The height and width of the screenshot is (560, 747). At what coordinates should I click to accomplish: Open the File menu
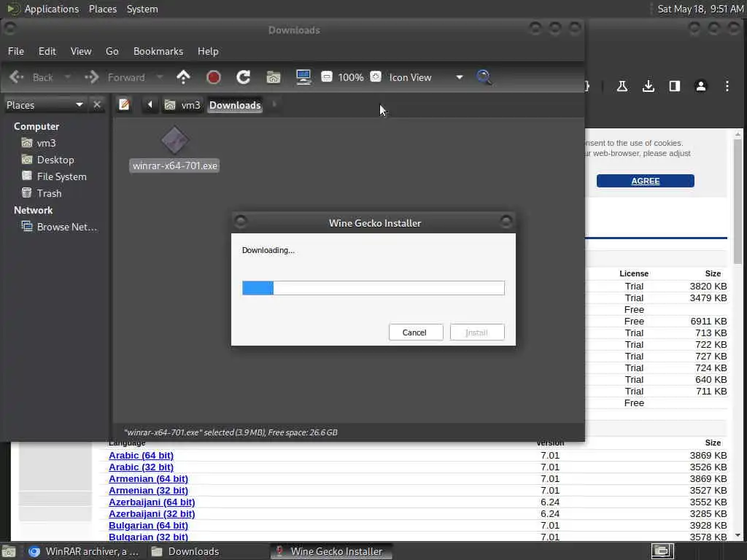coord(16,51)
